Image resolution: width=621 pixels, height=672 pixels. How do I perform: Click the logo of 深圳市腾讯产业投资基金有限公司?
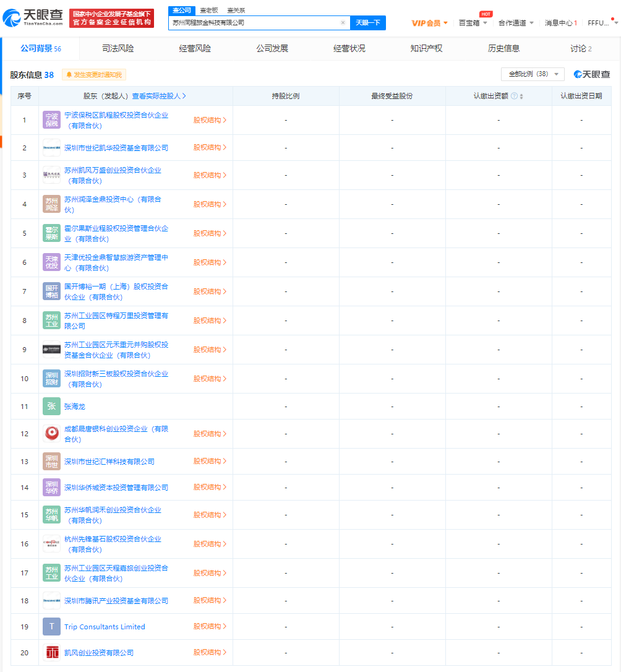(51, 601)
